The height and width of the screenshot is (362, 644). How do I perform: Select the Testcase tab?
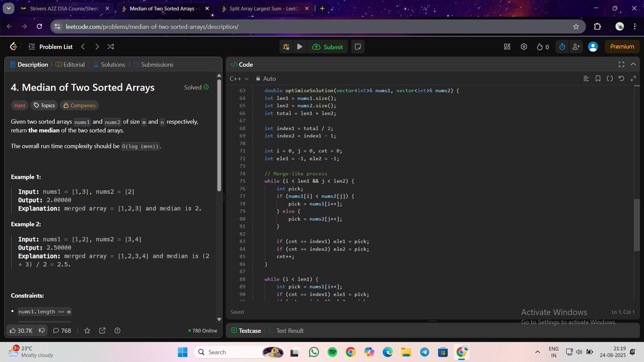(246, 330)
